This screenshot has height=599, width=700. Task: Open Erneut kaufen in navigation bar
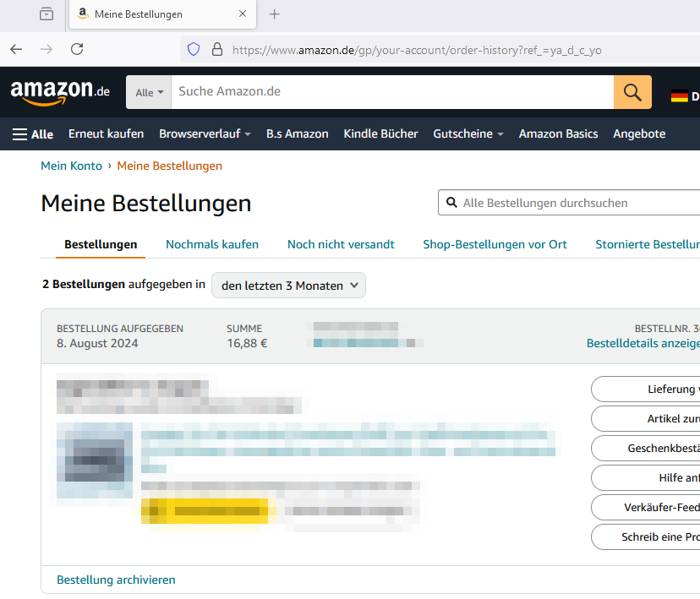107,133
